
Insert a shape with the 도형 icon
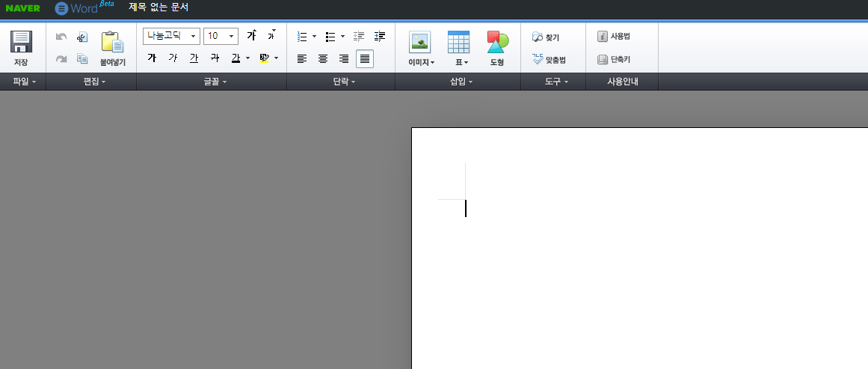click(497, 42)
